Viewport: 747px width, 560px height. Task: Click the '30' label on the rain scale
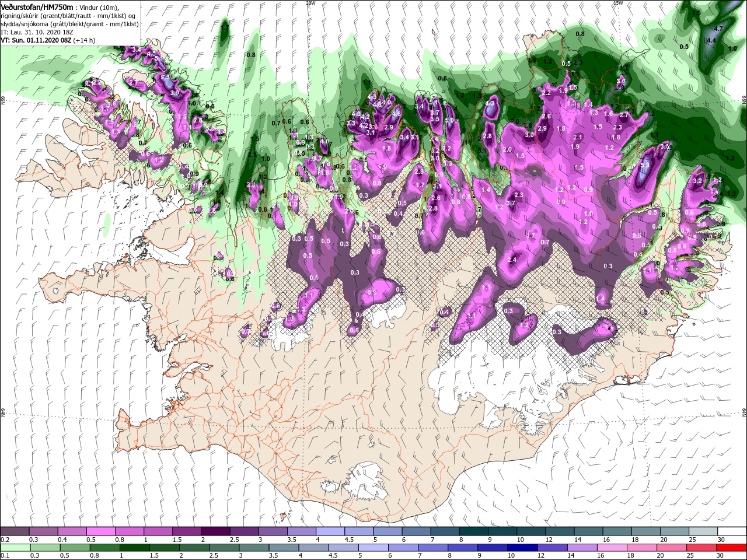click(719, 556)
